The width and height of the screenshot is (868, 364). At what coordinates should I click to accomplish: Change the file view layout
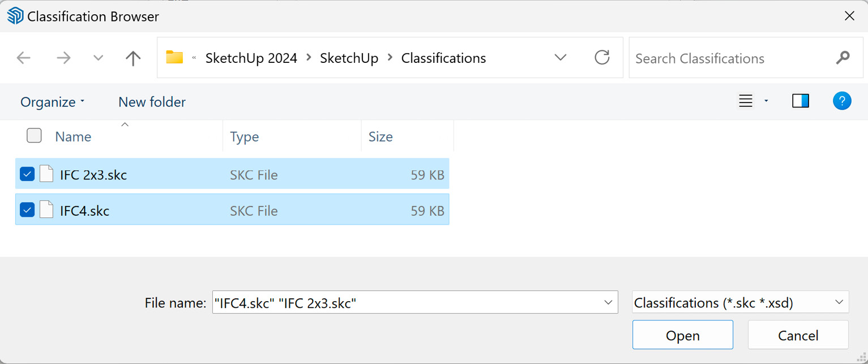tap(746, 101)
